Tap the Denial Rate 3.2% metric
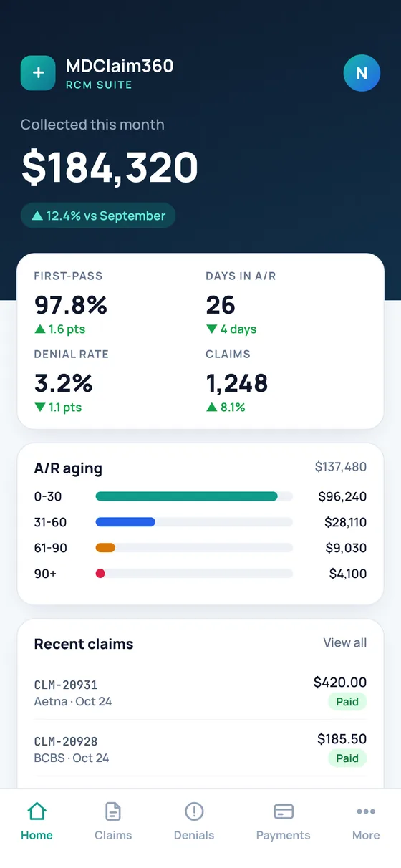 click(72, 382)
